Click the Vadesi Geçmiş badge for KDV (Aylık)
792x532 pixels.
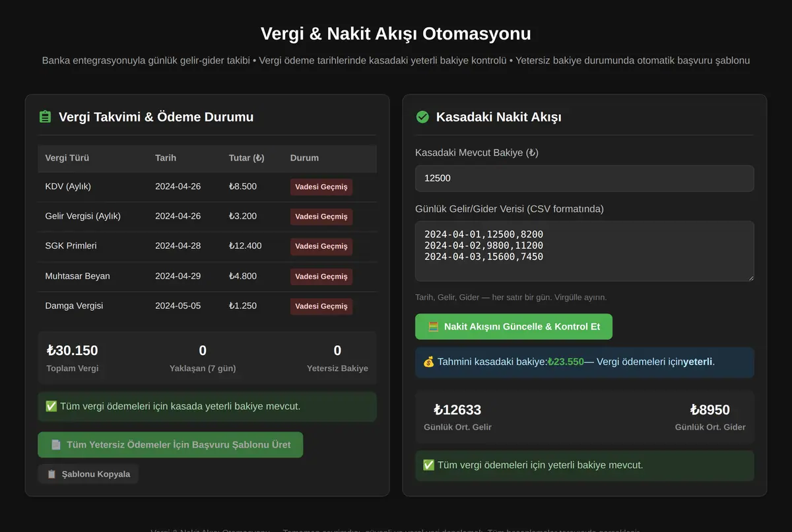coord(321,187)
